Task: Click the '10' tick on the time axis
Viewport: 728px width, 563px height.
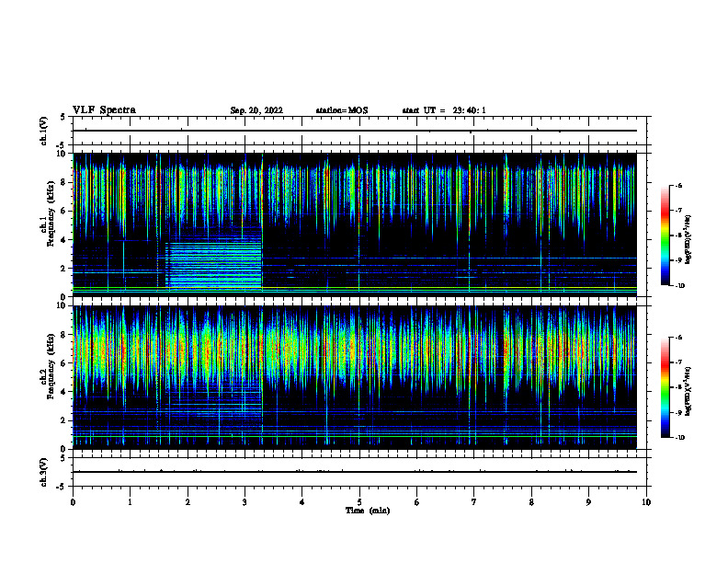Action: 646,502
